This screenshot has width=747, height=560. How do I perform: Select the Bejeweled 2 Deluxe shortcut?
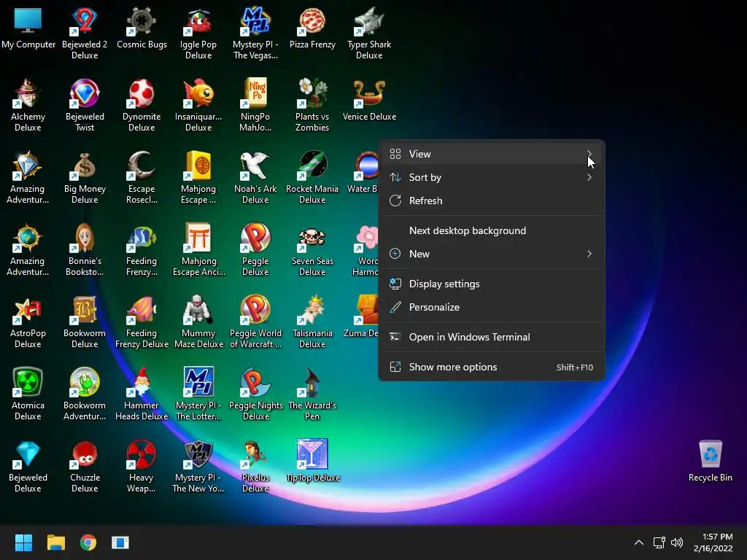tap(85, 34)
